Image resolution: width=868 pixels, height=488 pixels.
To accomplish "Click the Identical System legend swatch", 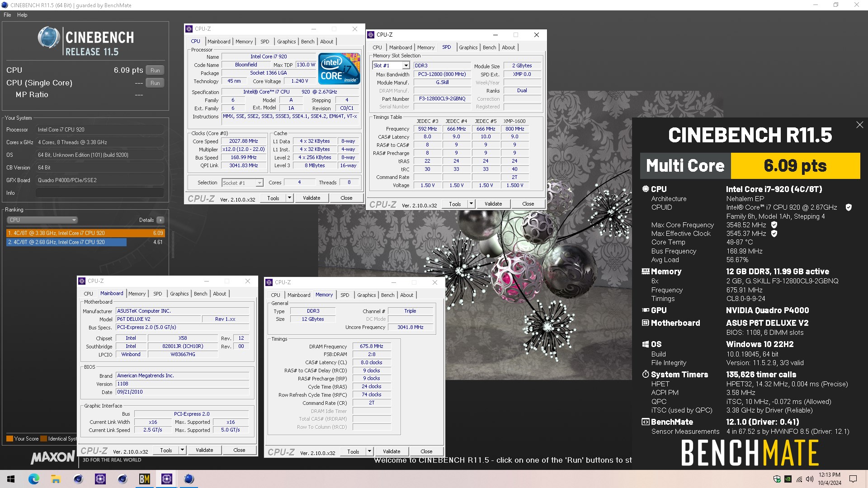I will point(44,438).
